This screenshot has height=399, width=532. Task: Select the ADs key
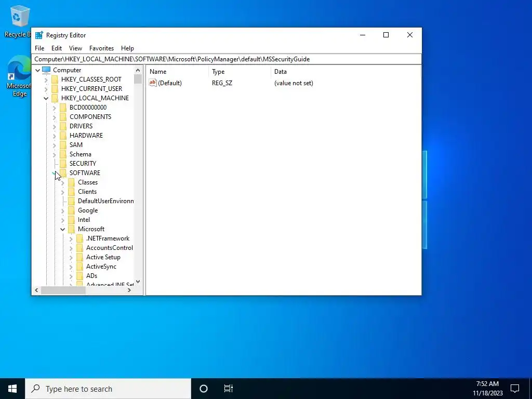[x=91, y=276]
